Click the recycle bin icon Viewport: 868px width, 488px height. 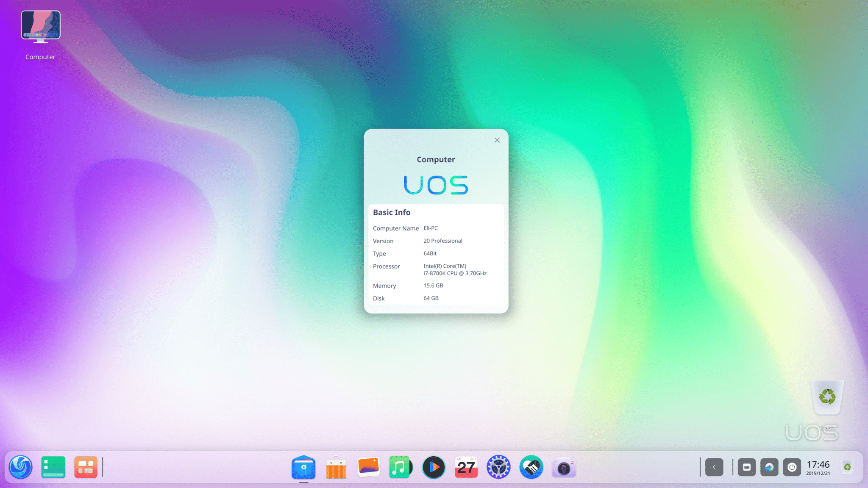(x=827, y=396)
